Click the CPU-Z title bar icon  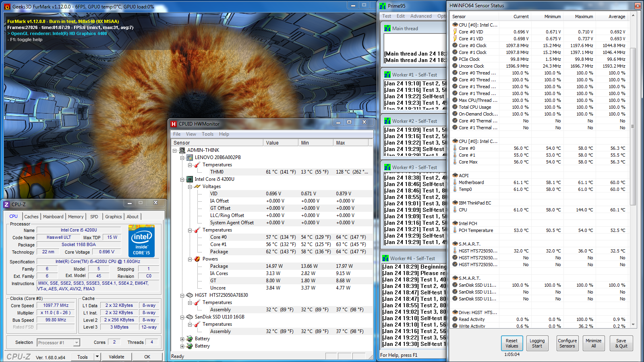click(x=6, y=205)
